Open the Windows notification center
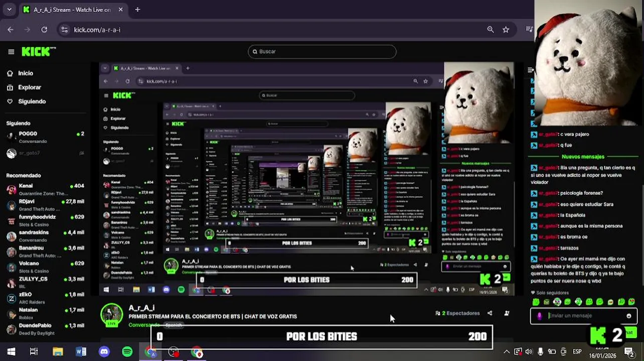The width and height of the screenshot is (644, 361). [x=629, y=352]
